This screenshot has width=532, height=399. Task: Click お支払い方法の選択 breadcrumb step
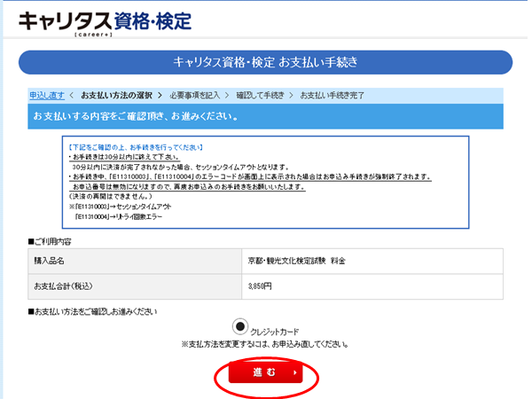tap(116, 96)
